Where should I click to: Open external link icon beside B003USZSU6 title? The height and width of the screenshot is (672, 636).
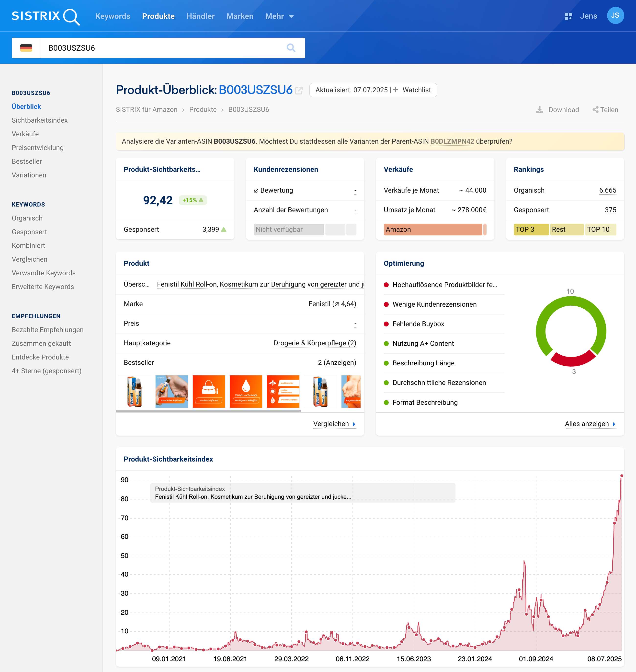point(299,90)
